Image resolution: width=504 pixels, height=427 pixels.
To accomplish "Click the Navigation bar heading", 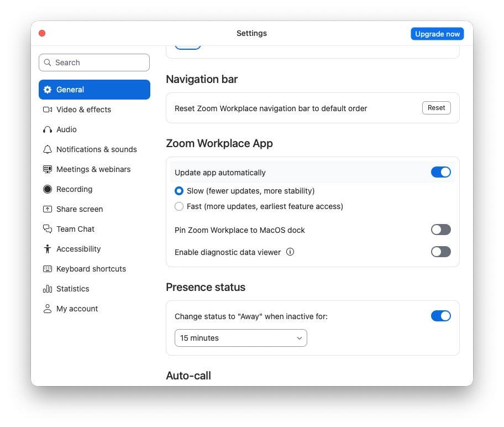I will pyautogui.click(x=202, y=79).
